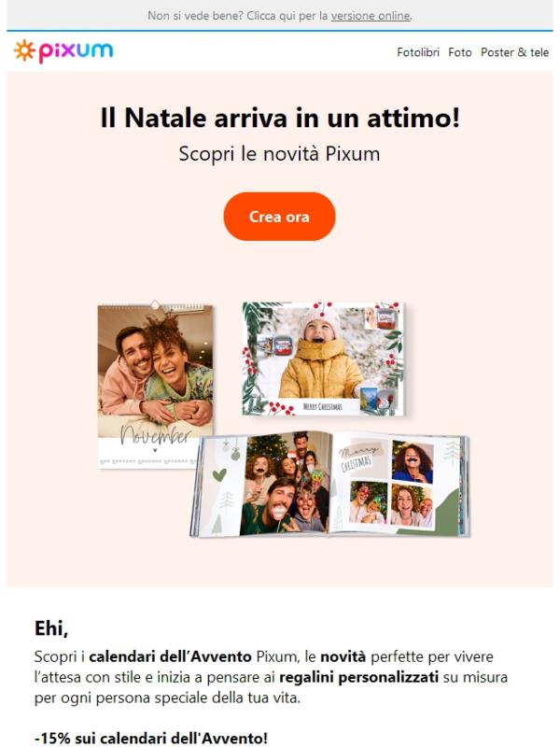Image resolution: width=560 pixels, height=747 pixels.
Task: Click the Pixum wordmark in the header
Action: (76, 52)
